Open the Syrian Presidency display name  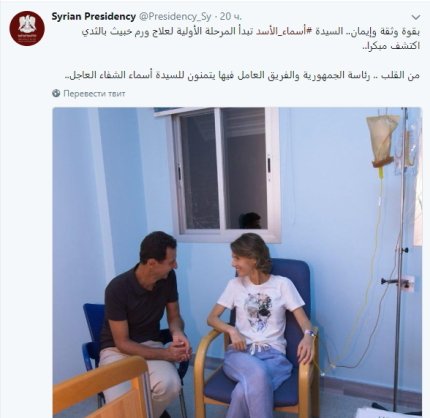pos(94,16)
